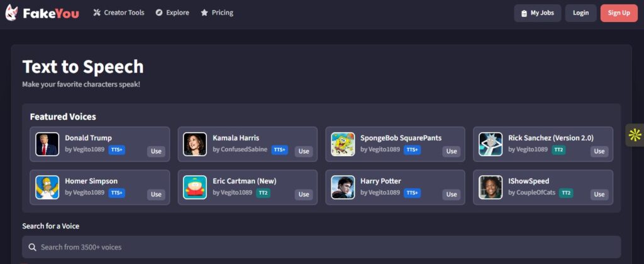
Task: Use the Homer Simpson voice
Action: pyautogui.click(x=156, y=194)
